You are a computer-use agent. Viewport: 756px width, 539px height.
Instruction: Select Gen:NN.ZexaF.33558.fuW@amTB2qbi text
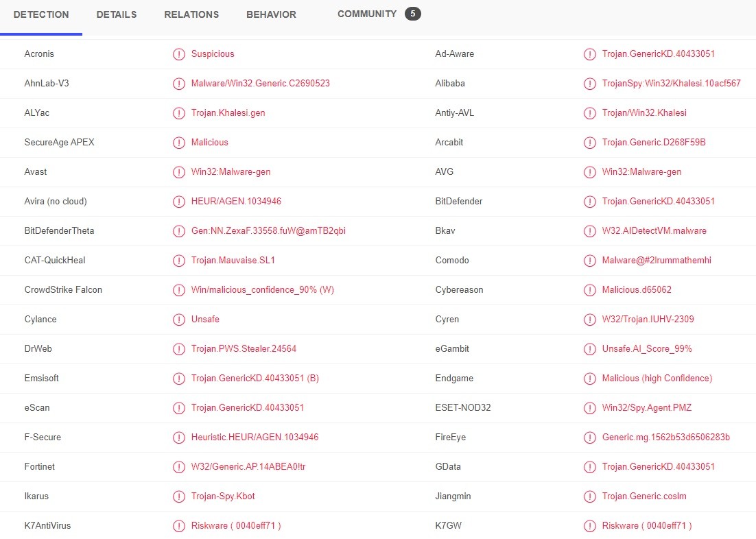coord(268,230)
